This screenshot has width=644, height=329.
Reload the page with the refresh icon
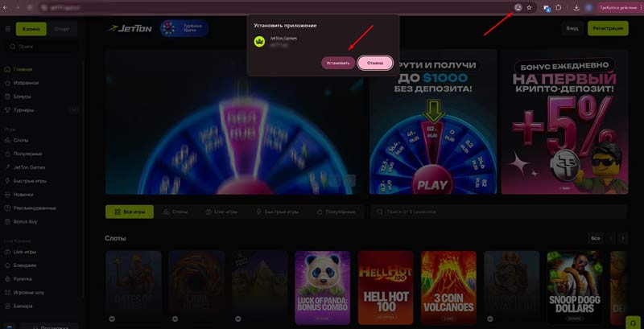[30, 7]
